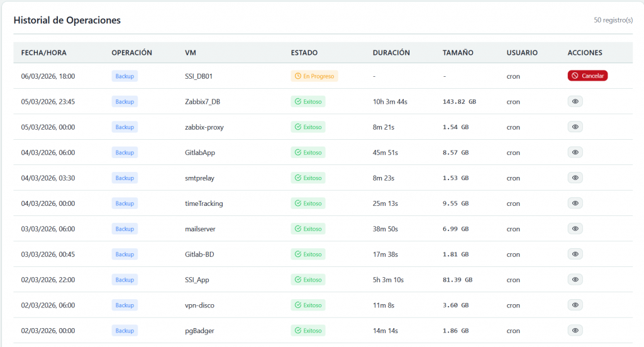
Task: View details of GitlabApp backup
Action: coord(575,152)
